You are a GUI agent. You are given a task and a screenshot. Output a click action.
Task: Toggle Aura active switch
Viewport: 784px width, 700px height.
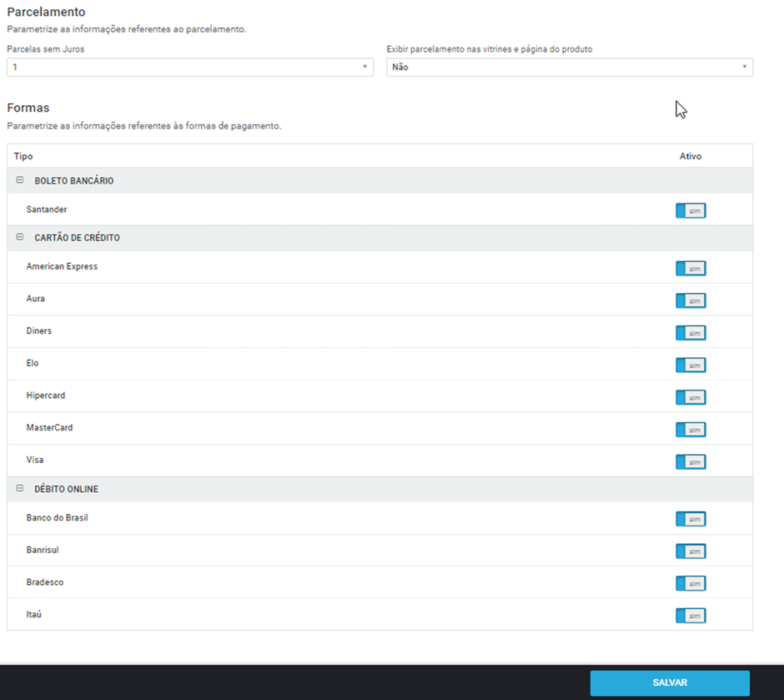[x=691, y=300]
